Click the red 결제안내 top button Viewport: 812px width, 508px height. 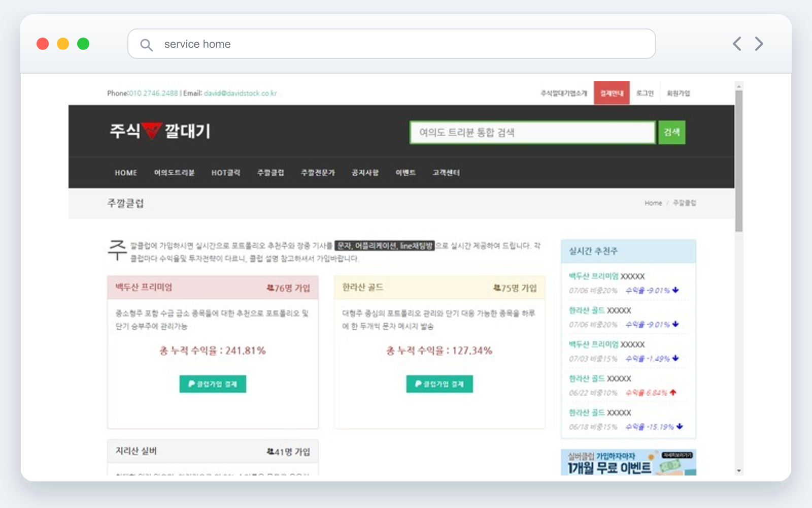(612, 93)
